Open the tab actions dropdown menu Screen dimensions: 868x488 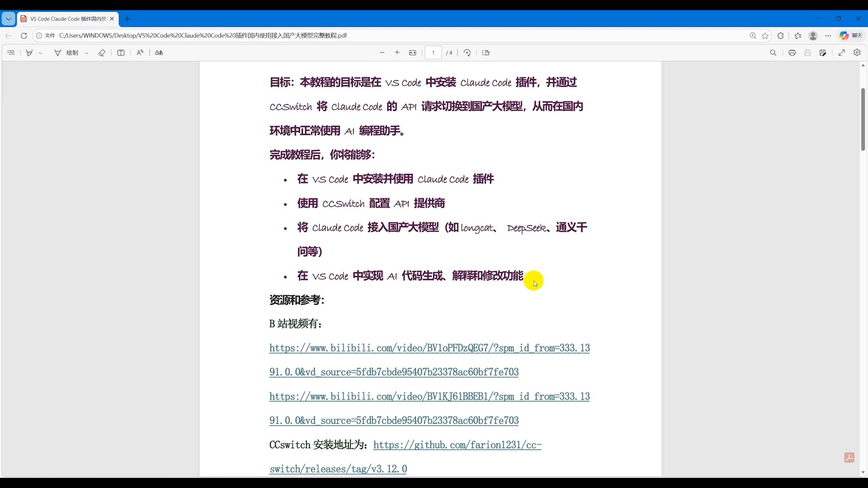(x=8, y=19)
